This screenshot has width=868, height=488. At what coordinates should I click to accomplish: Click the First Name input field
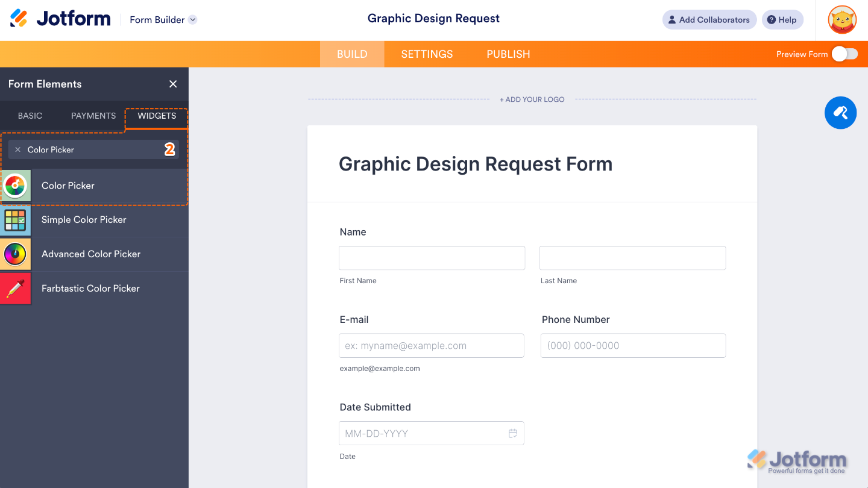[432, 257]
